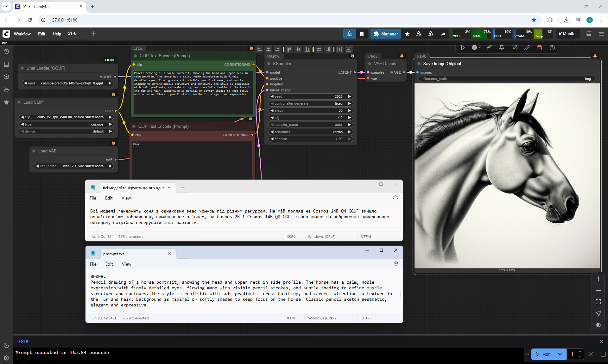Click the share arrow icon in top bar
This screenshot has height=364, width=608.
click(x=443, y=34)
